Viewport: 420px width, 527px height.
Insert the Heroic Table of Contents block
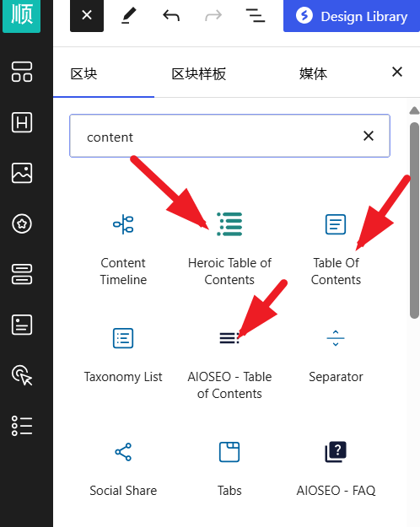tap(229, 249)
